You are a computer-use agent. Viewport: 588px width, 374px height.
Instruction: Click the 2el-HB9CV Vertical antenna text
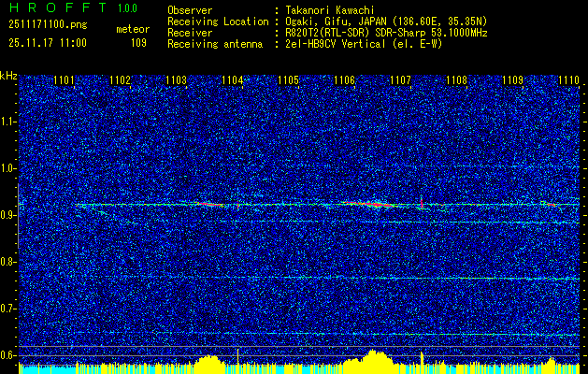[x=365, y=44]
